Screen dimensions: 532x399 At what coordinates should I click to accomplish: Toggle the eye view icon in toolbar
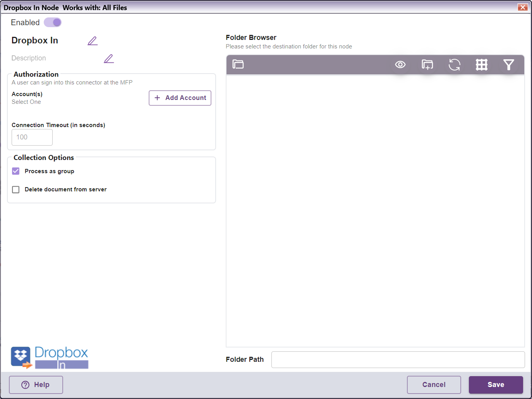pyautogui.click(x=400, y=64)
